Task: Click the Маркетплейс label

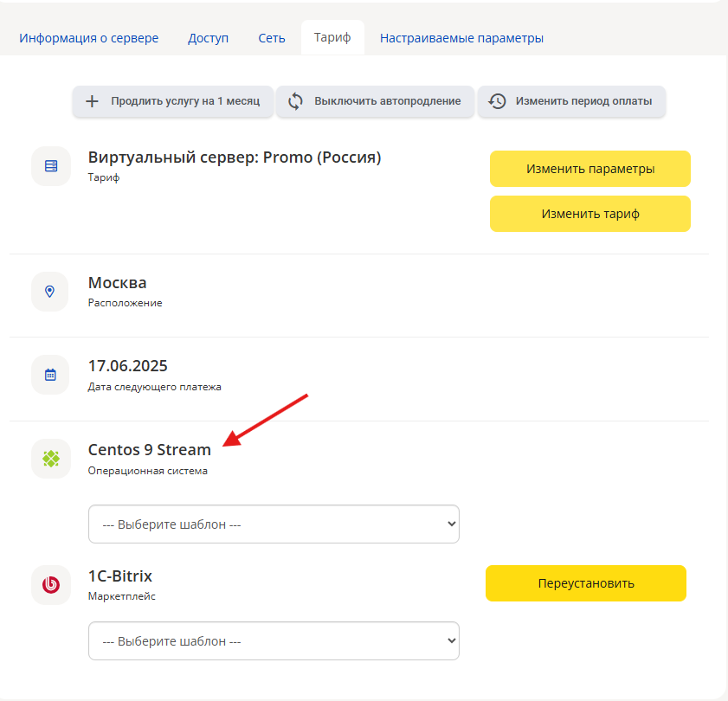Action: tap(122, 596)
